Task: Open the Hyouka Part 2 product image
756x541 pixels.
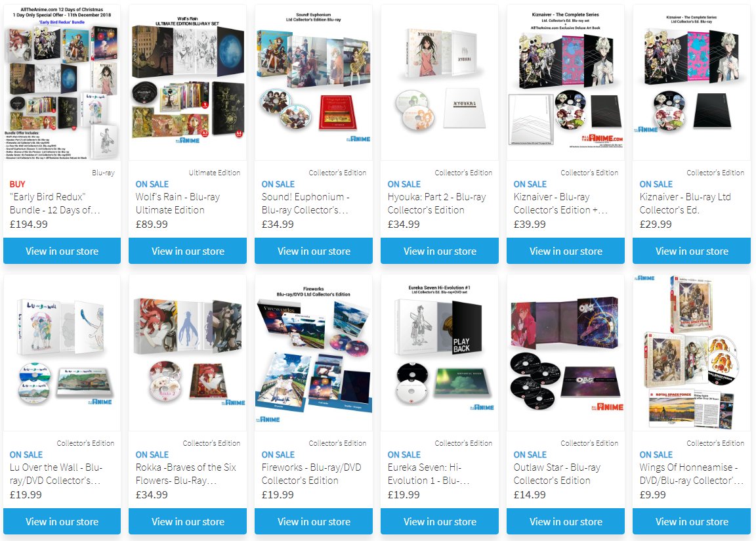Action: (x=439, y=83)
